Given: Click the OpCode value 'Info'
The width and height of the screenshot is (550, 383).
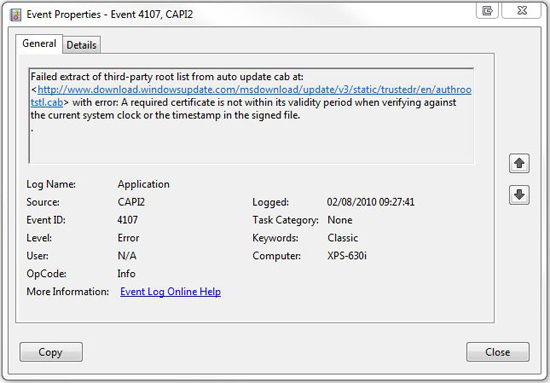Looking at the screenshot, I should 126,274.
